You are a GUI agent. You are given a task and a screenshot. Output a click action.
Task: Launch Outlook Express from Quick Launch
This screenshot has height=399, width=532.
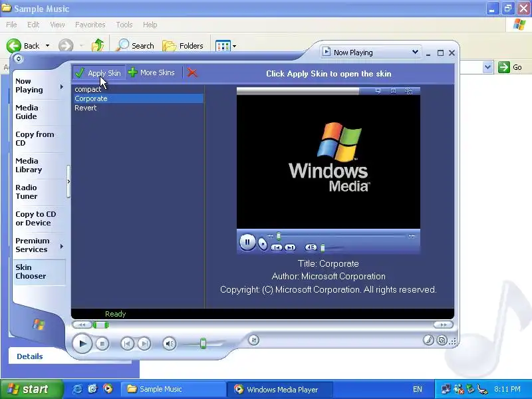pos(92,389)
